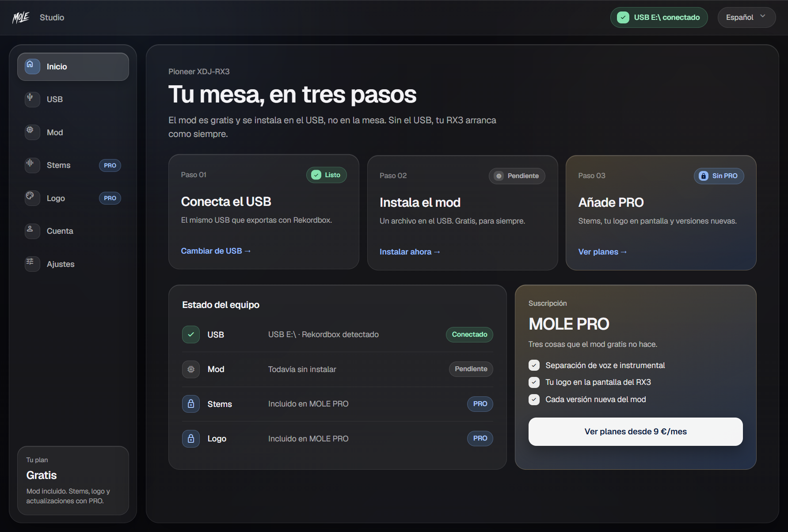Click the Paso 01 label

pos(194,175)
